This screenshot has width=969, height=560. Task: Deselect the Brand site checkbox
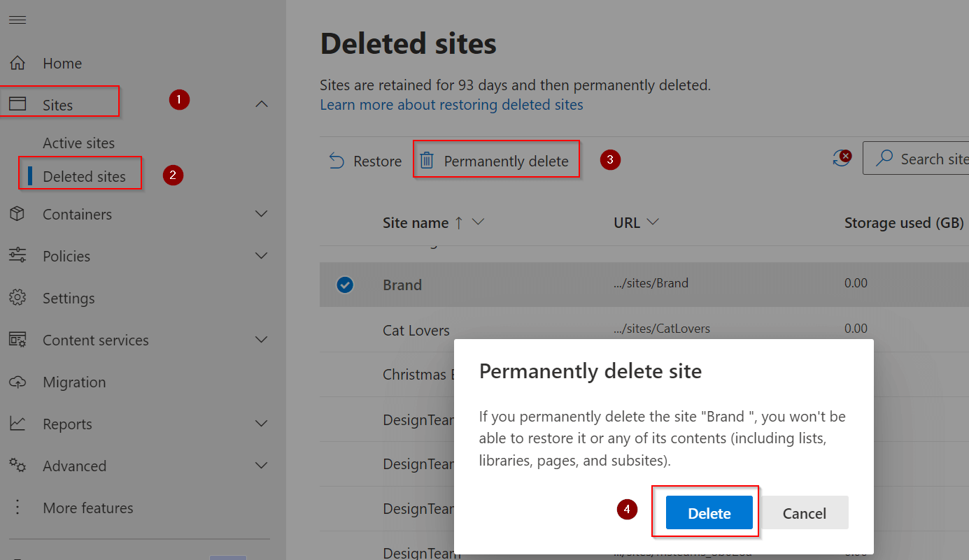(x=346, y=285)
